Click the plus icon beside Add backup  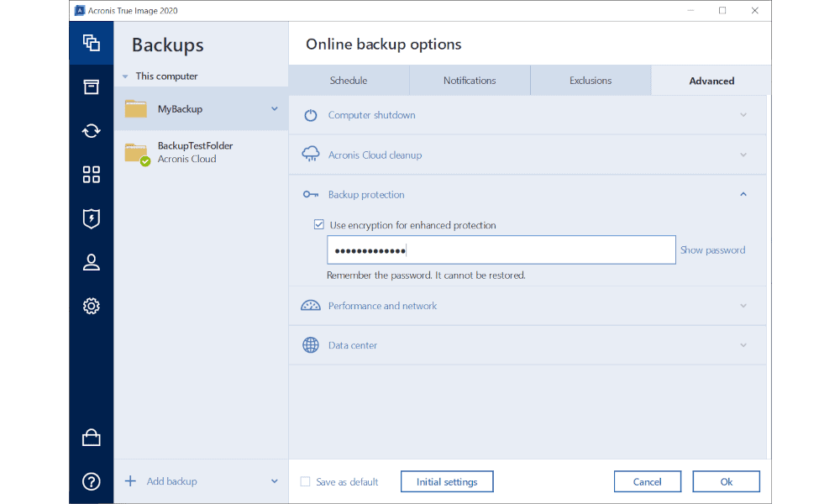pyautogui.click(x=130, y=481)
